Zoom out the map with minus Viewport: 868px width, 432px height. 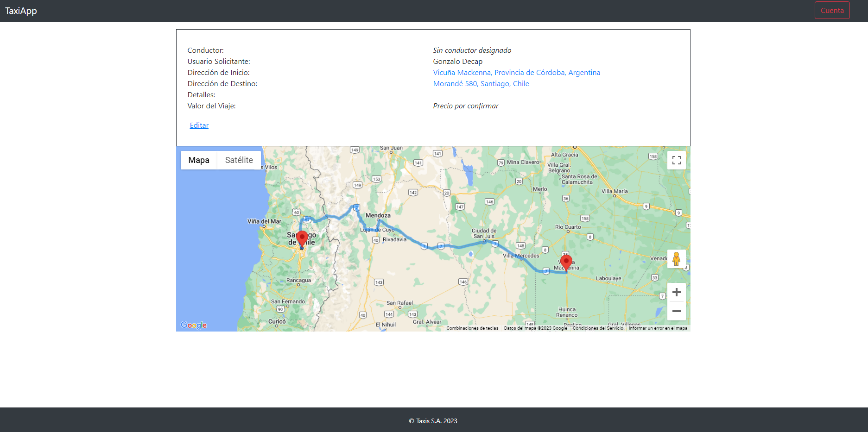676,311
